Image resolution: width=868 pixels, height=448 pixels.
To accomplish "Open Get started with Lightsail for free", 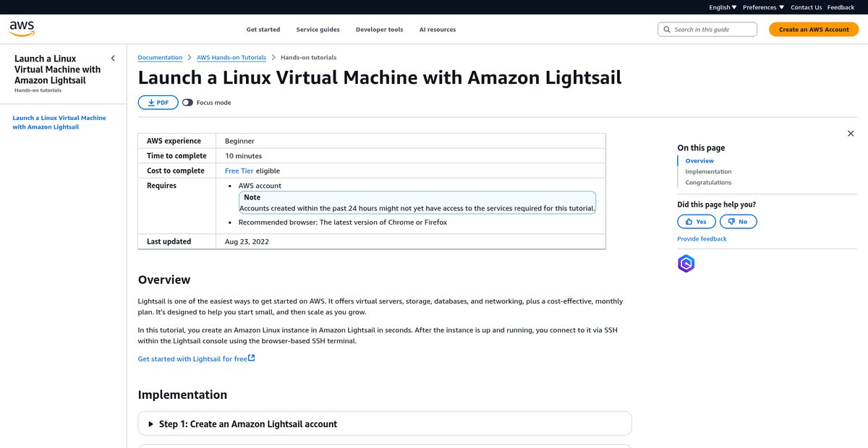I will coord(196,359).
